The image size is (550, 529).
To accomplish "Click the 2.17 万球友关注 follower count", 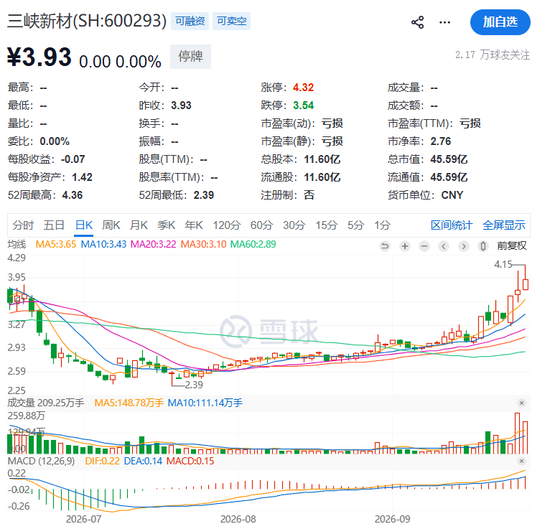I will (x=492, y=55).
